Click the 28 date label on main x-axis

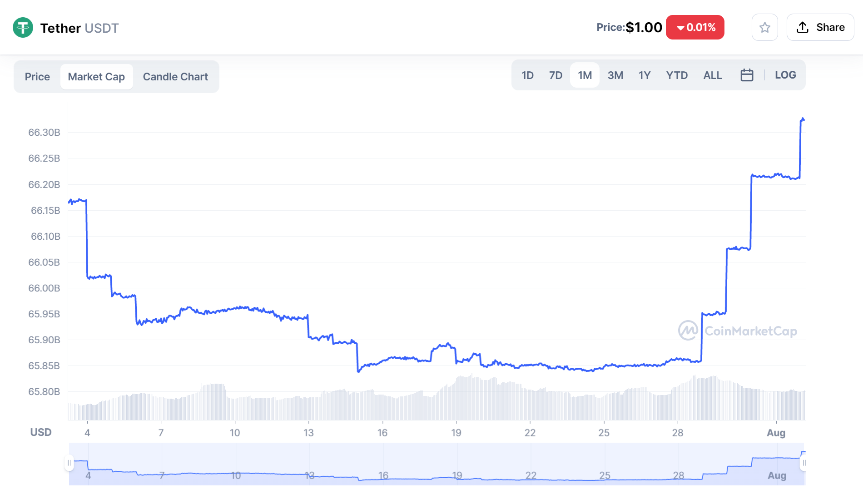[678, 433]
